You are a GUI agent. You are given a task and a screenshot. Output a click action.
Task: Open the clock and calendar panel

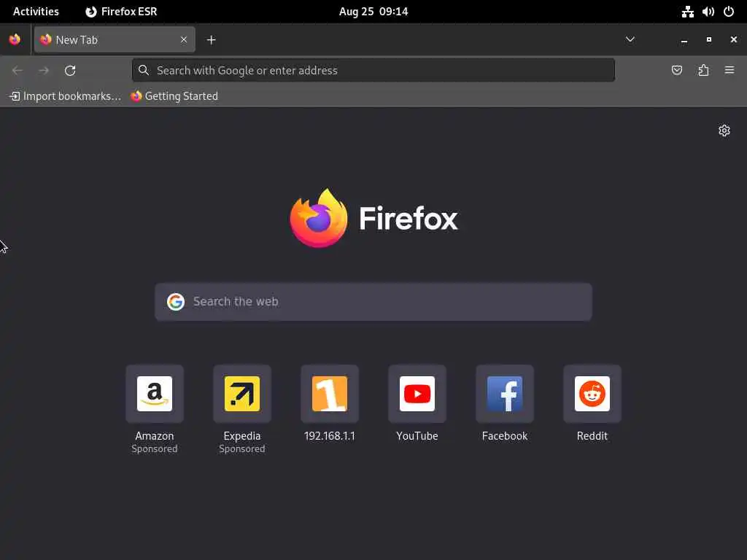click(373, 12)
